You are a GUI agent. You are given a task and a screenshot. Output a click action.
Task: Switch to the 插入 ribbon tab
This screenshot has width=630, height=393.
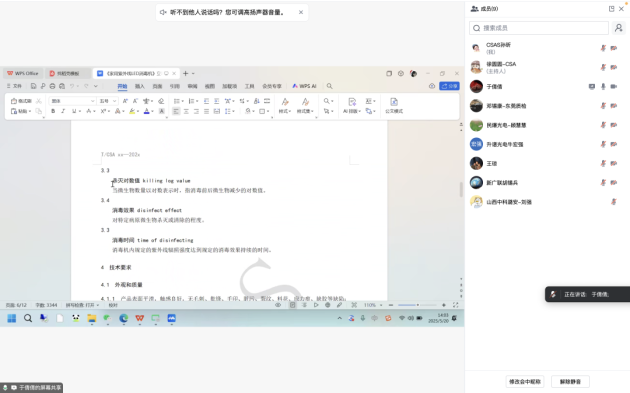coord(139,86)
